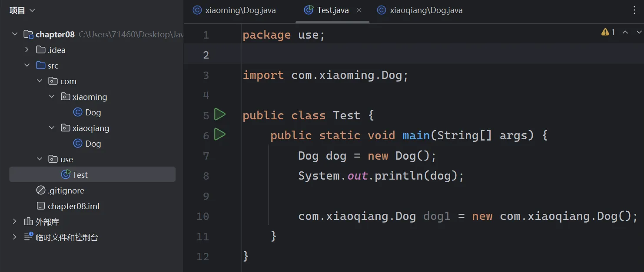Close the Test.java editor tab
The height and width of the screenshot is (272, 644).
(359, 10)
